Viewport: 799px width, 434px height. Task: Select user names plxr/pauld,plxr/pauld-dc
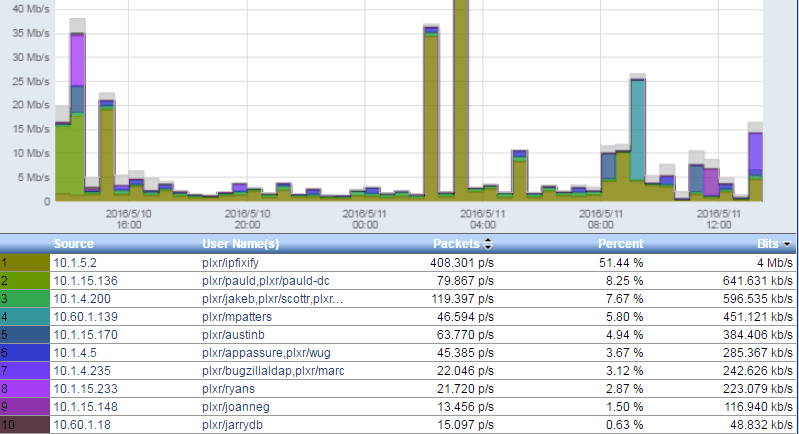pyautogui.click(x=265, y=281)
